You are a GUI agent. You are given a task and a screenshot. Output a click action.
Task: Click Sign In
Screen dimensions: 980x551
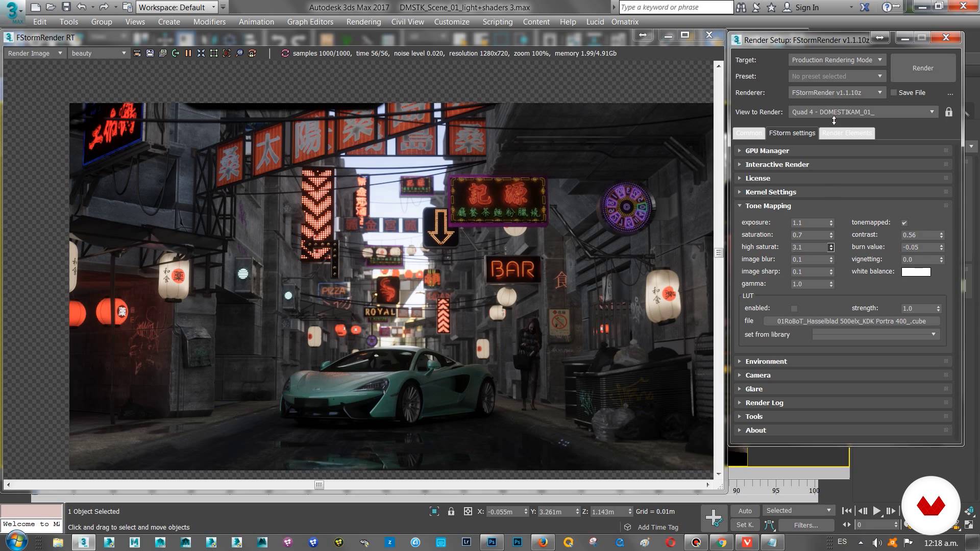(x=806, y=8)
